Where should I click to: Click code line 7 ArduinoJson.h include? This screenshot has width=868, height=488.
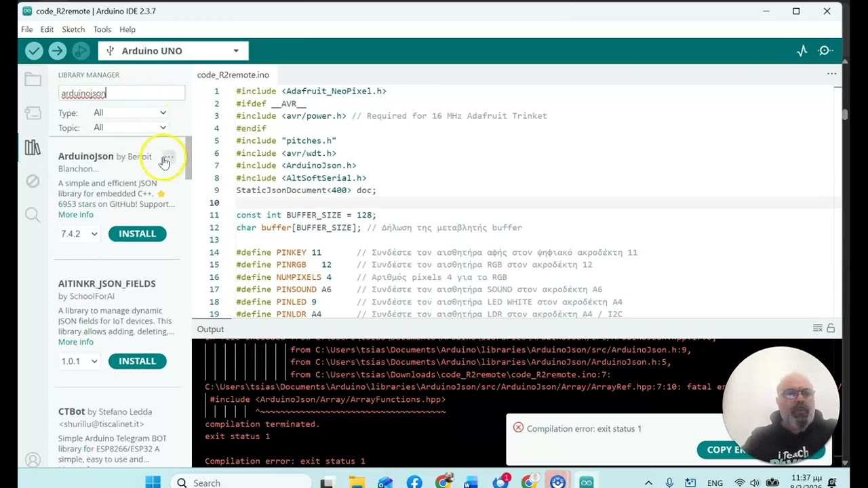tap(296, 165)
